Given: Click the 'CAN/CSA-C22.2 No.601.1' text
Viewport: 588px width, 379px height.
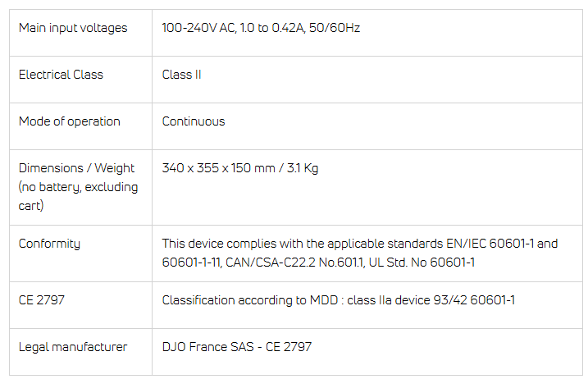Looking at the screenshot, I should (295, 263).
